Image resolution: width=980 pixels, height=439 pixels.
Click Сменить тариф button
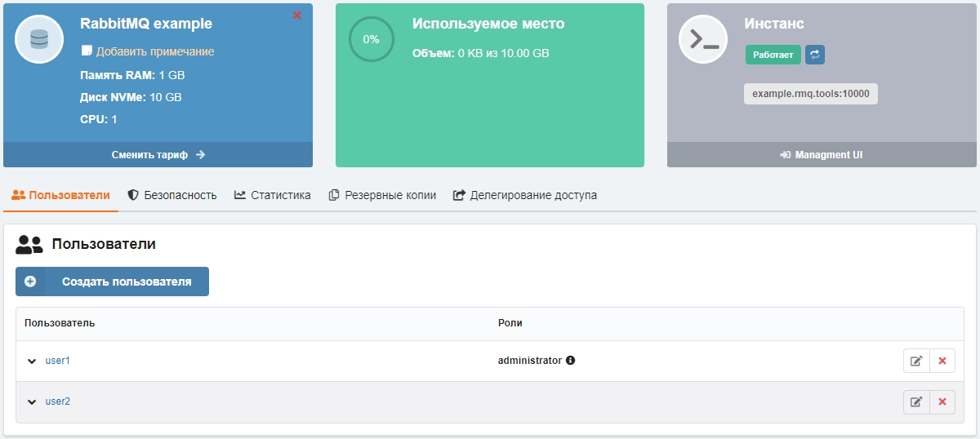(x=158, y=154)
